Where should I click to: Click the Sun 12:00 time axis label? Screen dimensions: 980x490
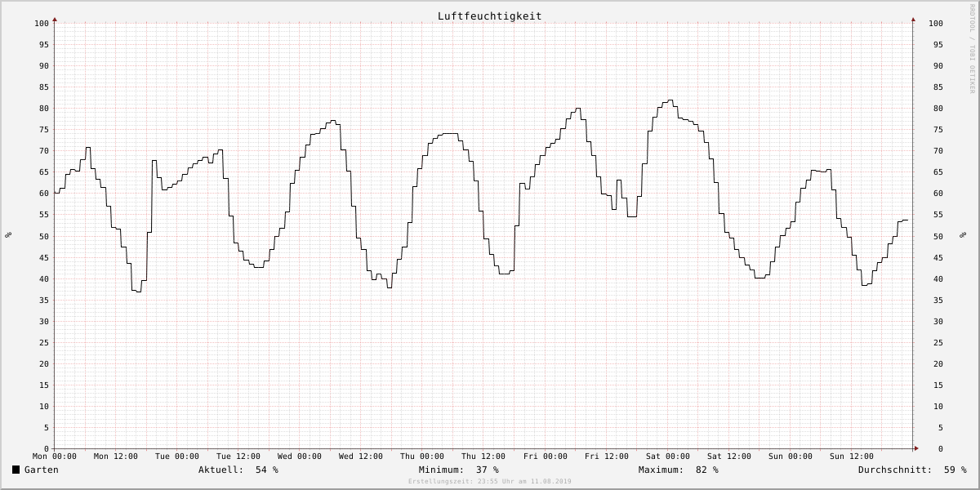coord(852,457)
